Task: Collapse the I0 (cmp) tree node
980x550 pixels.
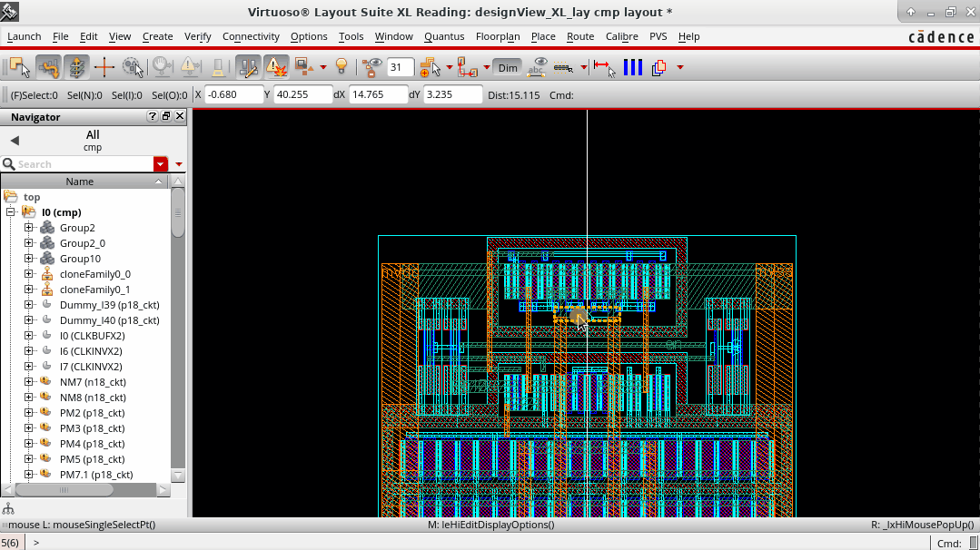Action: [x=11, y=212]
